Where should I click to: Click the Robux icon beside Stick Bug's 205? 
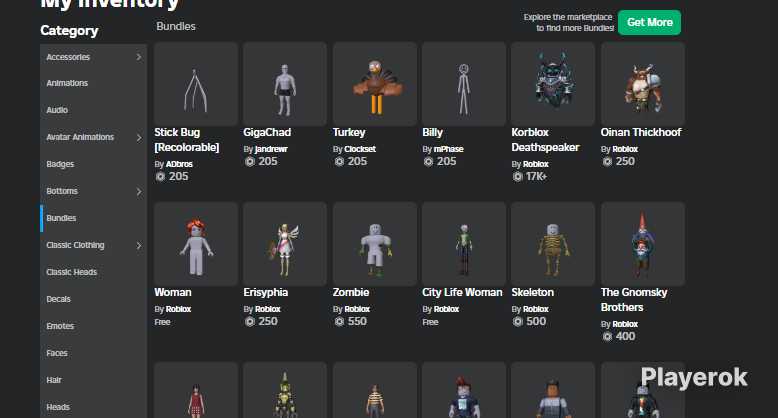click(160, 176)
